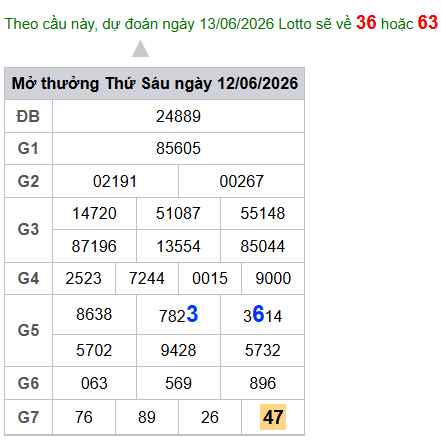The width and height of the screenshot is (441, 440).
Task: Click G3 number 13554
Action: click(x=178, y=246)
